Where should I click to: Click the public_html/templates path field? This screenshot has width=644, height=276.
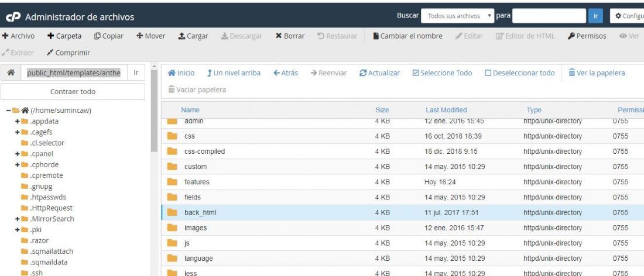click(74, 73)
